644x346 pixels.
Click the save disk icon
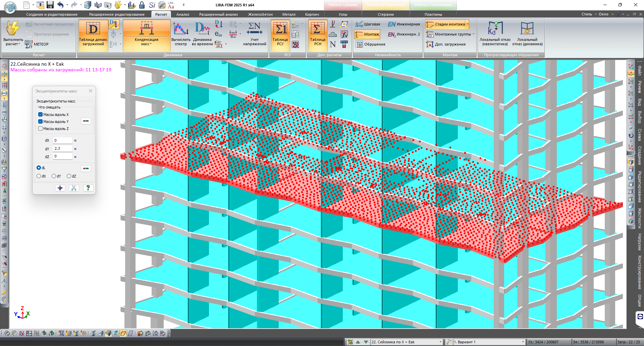pyautogui.click(x=50, y=5)
